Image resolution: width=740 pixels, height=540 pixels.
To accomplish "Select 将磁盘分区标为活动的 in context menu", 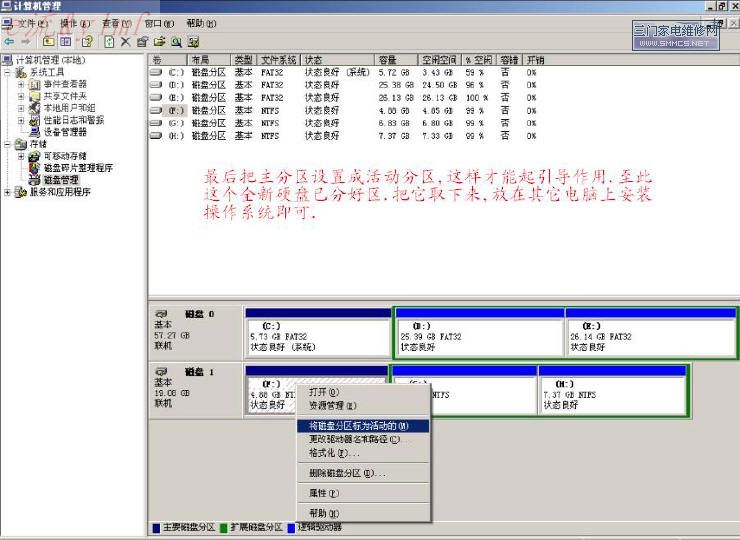I will tap(358, 425).
